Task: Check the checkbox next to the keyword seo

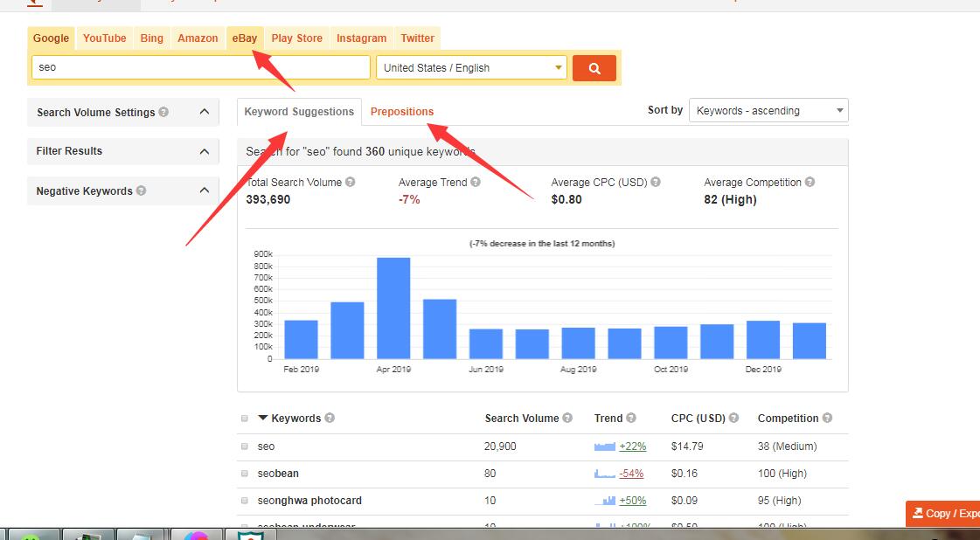Action: click(245, 446)
